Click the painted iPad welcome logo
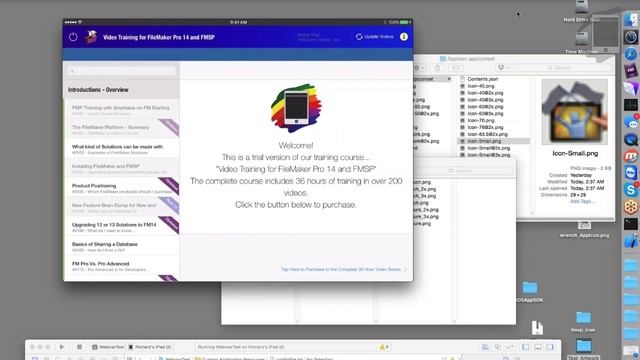The width and height of the screenshot is (640, 360). pos(296,108)
